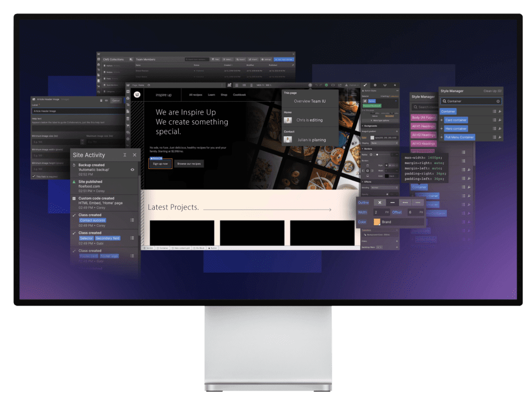Viewport: 532px width, 401px height.
Task: Click the Cookbook navigation item
Action: click(239, 95)
